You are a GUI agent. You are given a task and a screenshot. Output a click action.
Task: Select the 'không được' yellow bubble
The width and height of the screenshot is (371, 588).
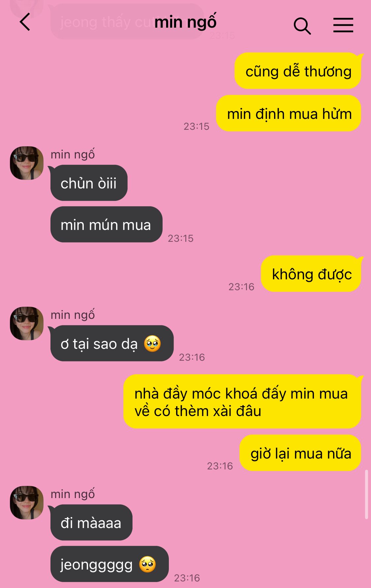[x=311, y=274]
